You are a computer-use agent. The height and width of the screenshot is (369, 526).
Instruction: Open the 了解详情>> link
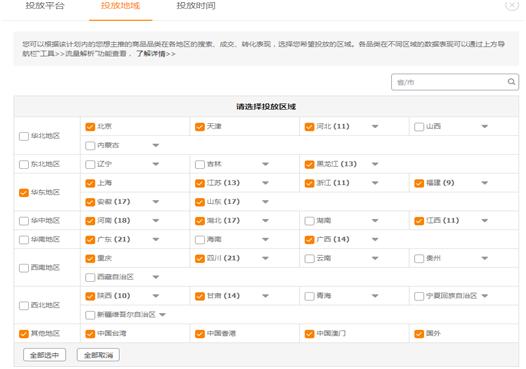[x=156, y=54]
